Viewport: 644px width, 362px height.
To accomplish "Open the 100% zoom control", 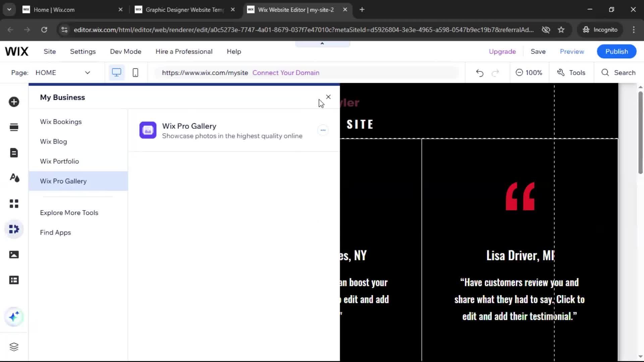I will click(529, 73).
